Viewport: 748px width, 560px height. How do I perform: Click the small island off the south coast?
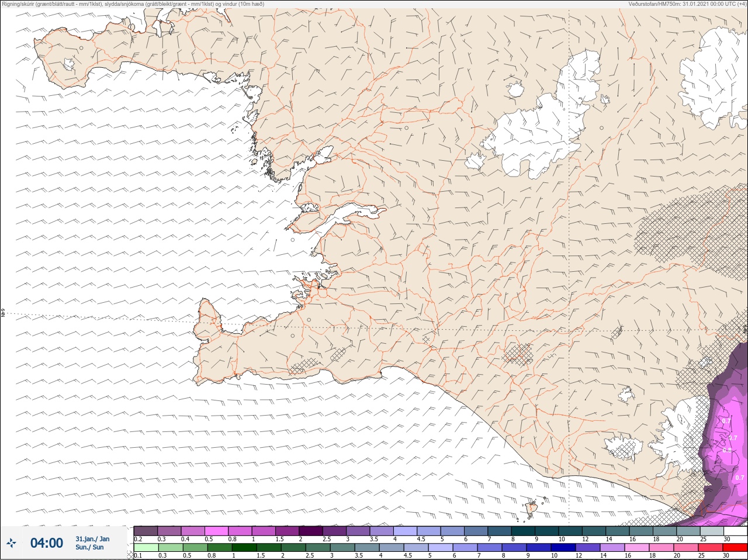coord(532,509)
